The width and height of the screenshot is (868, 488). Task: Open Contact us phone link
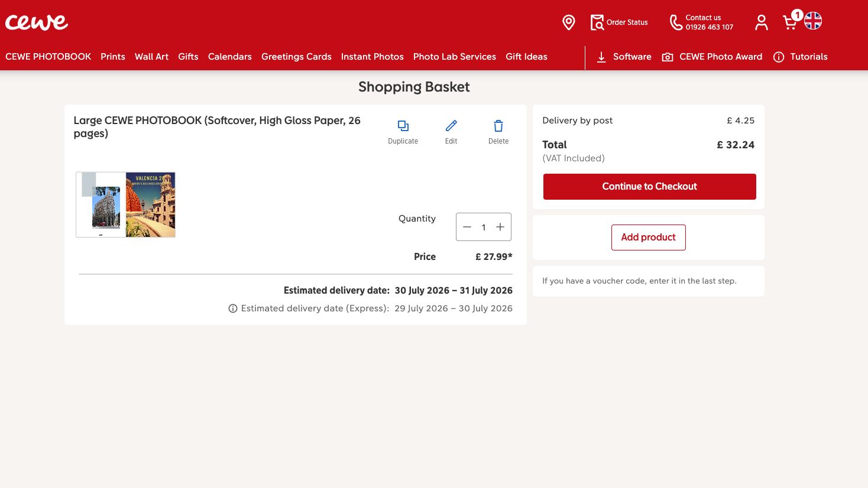[701, 22]
